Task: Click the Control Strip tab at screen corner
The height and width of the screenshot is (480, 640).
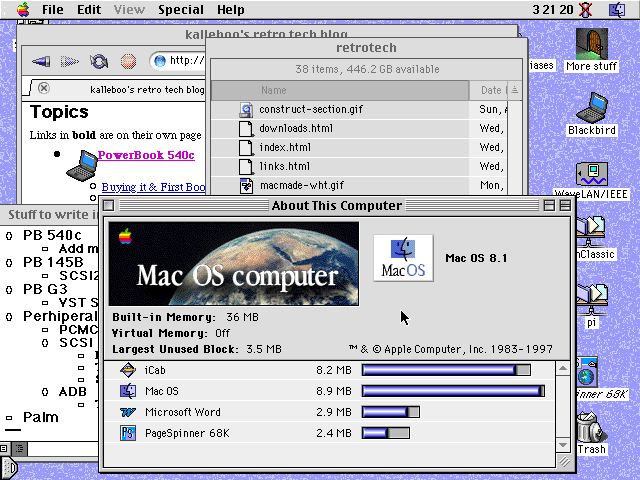Action: pos(9,468)
